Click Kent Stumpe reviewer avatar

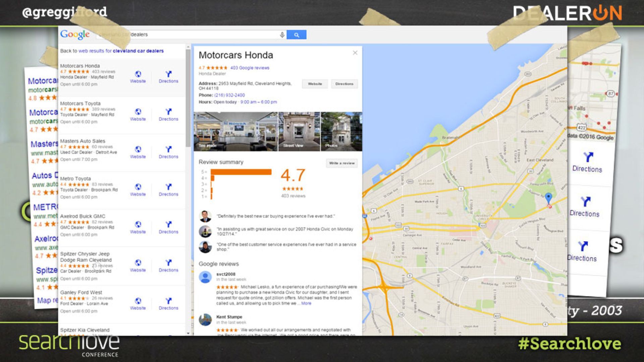click(x=205, y=320)
